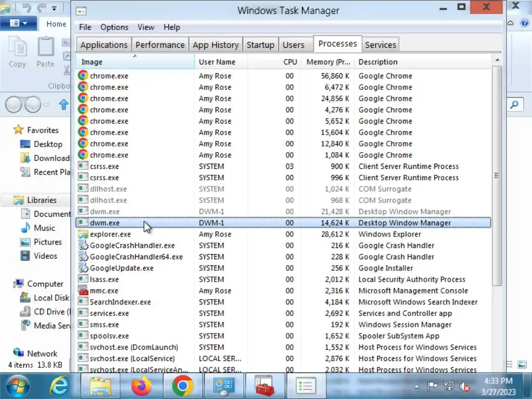Open the Help menu
532x399 pixels.
(171, 27)
